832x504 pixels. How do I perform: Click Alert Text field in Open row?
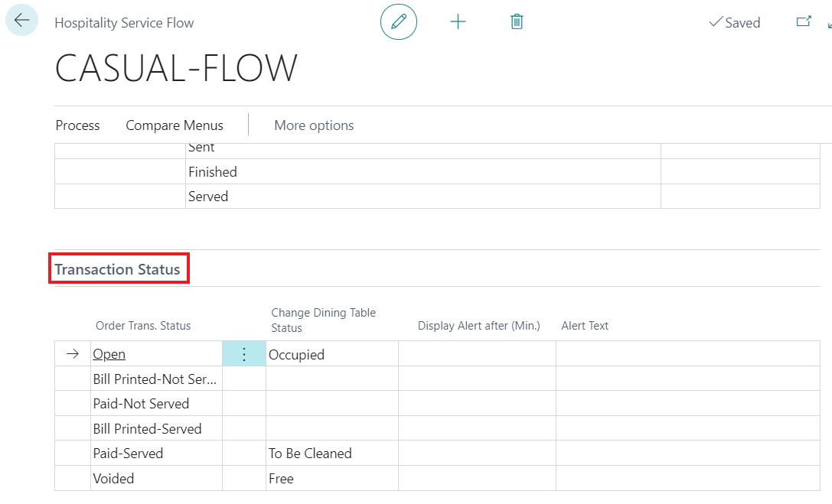[687, 354]
